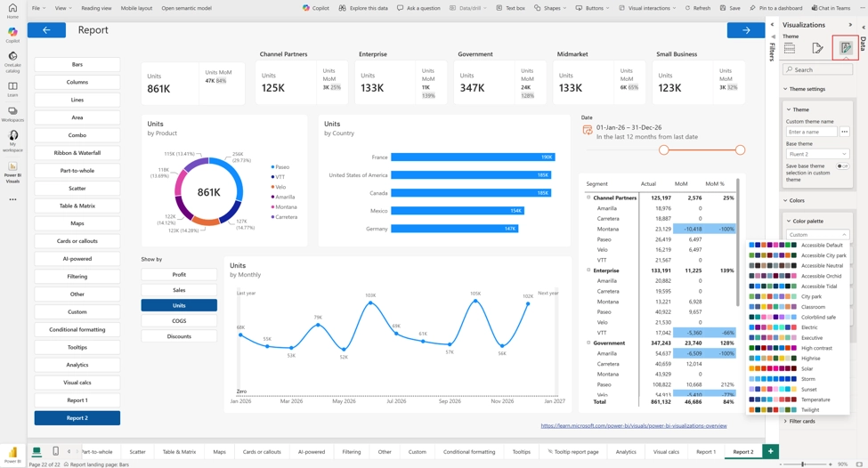
Task: Open OneLake catalog from the sidebar
Action: 12,61
